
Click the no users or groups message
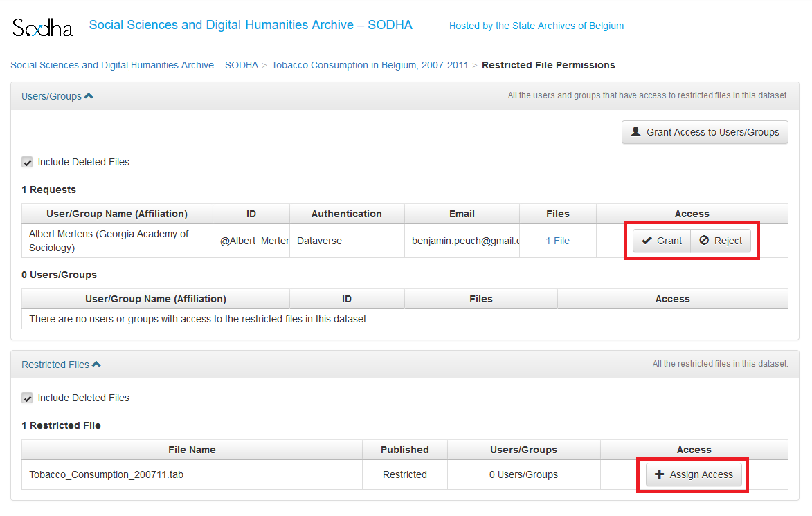click(x=199, y=319)
